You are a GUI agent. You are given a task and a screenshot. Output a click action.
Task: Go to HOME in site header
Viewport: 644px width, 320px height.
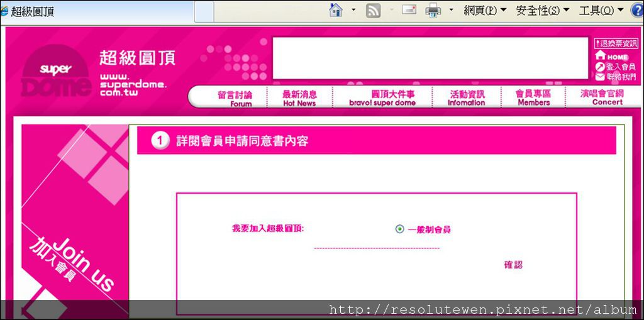[611, 56]
